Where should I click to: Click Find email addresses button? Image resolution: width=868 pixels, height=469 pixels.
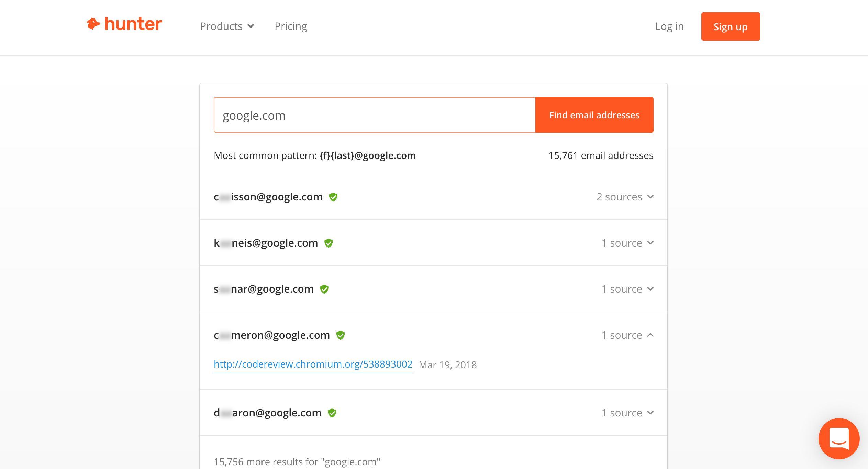coord(594,115)
